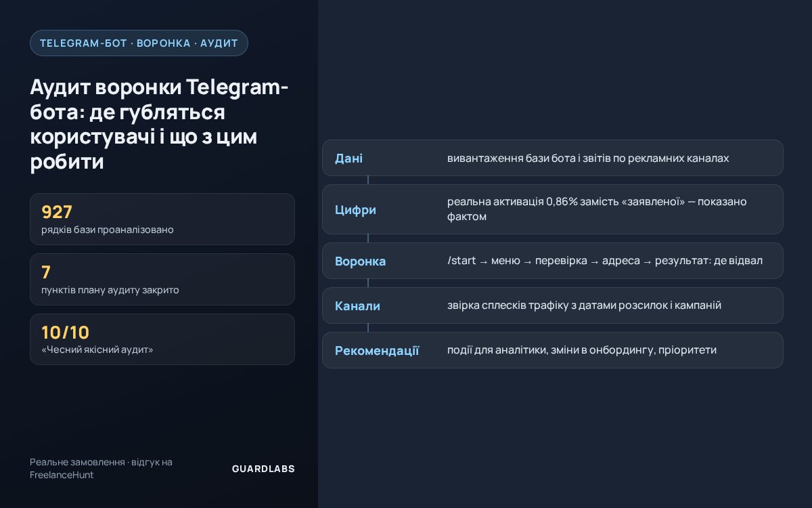Image resolution: width=812 pixels, height=508 pixels.
Task: Select 'звірка сплесків трафіку' description
Action: [584, 305]
